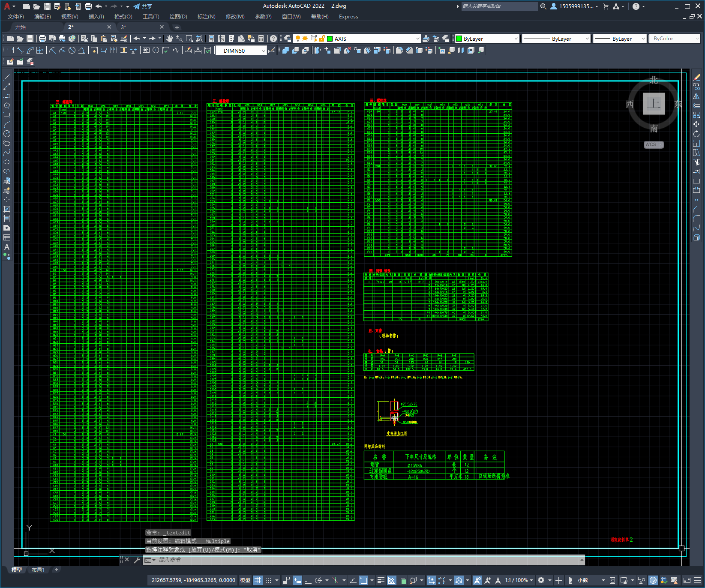
Task: Open the 文件(F) menu
Action: [16, 17]
